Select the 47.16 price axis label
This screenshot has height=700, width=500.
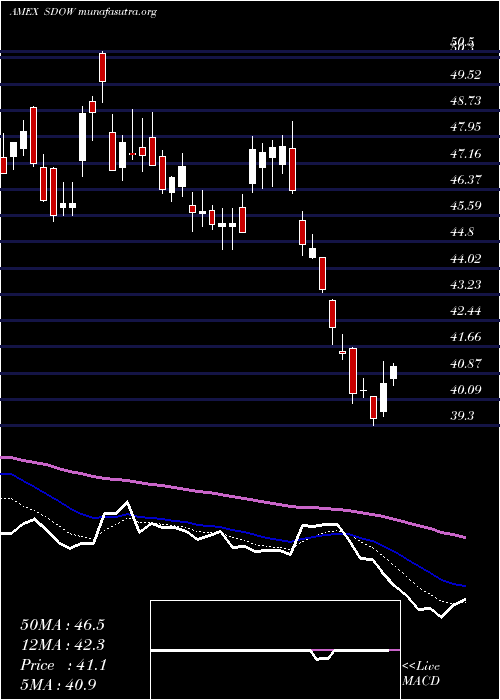click(x=466, y=154)
